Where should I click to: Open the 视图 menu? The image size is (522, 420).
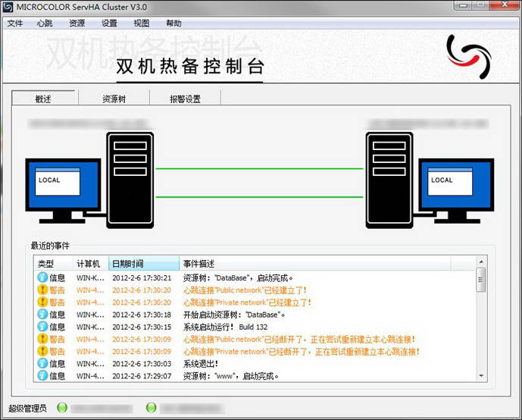click(x=142, y=24)
